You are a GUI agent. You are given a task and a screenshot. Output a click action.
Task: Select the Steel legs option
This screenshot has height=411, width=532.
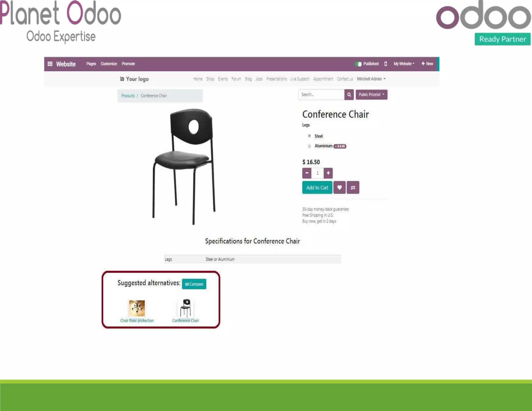tap(309, 136)
